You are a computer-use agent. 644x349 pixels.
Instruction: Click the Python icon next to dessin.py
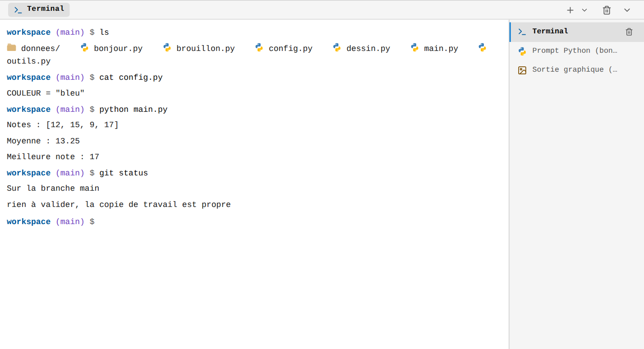click(337, 47)
